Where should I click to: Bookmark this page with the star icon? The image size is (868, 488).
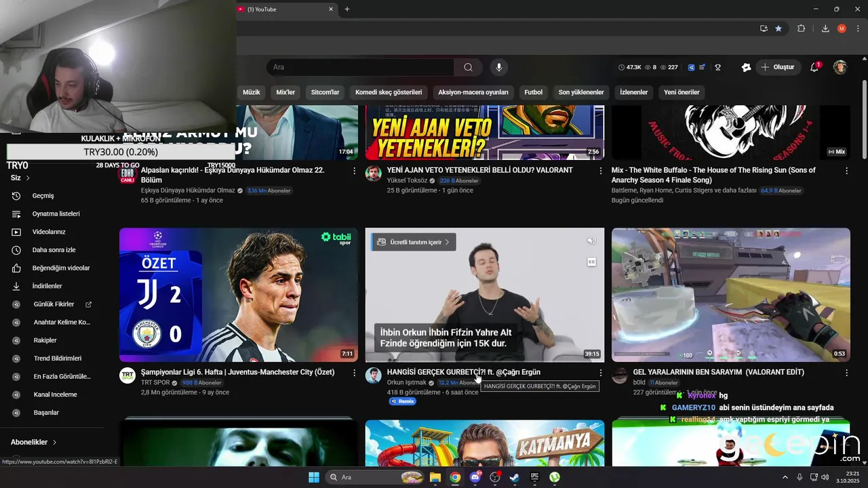(x=778, y=28)
